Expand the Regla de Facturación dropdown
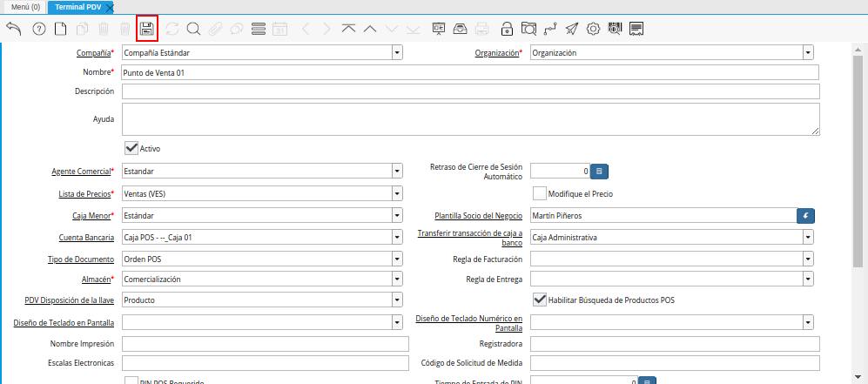The image size is (868, 384). click(x=809, y=259)
